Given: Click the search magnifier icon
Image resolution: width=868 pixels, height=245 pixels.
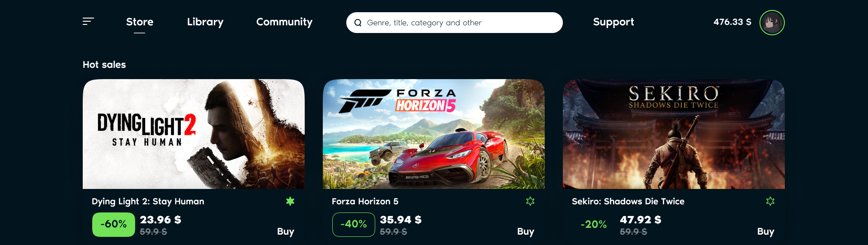Looking at the screenshot, I should [x=358, y=23].
